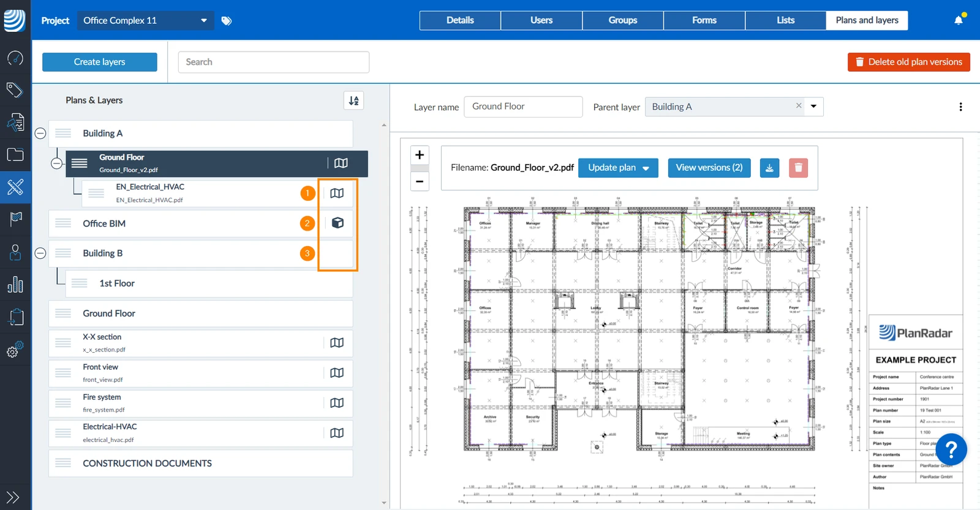Switch to the Forms tab
The width and height of the screenshot is (980, 510).
point(704,20)
